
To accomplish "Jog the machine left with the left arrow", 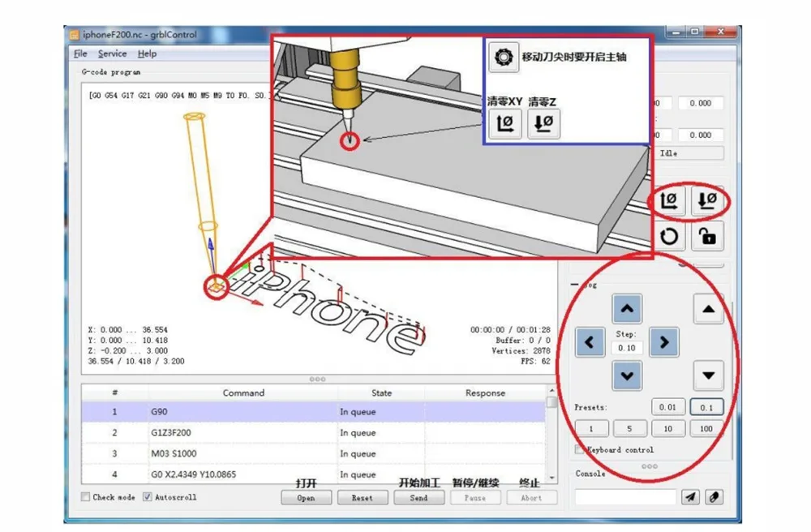I will 590,342.
